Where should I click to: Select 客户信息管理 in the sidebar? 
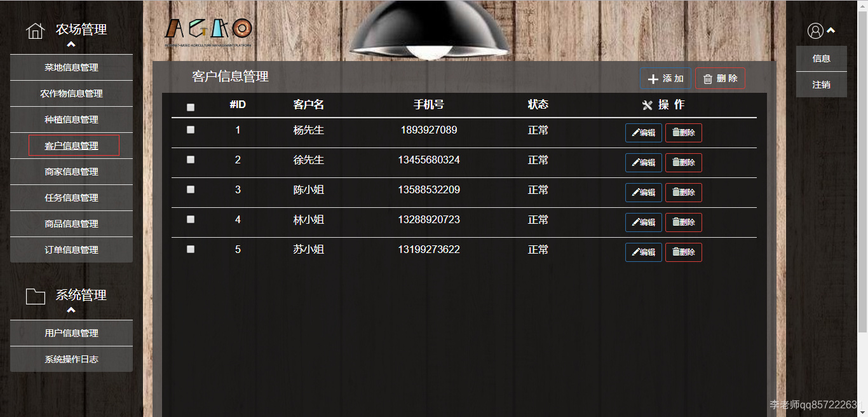pos(71,146)
